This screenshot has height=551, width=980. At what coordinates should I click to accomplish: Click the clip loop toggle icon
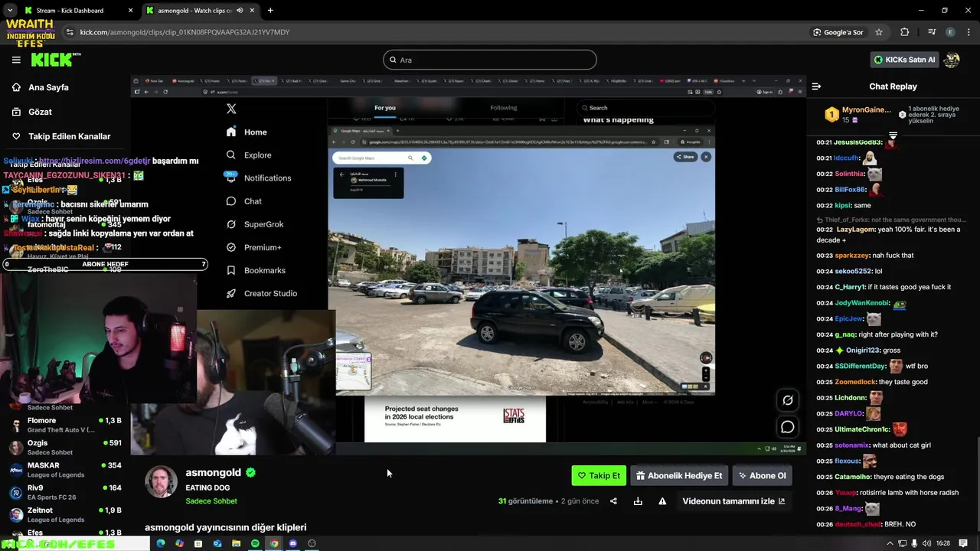tap(788, 400)
